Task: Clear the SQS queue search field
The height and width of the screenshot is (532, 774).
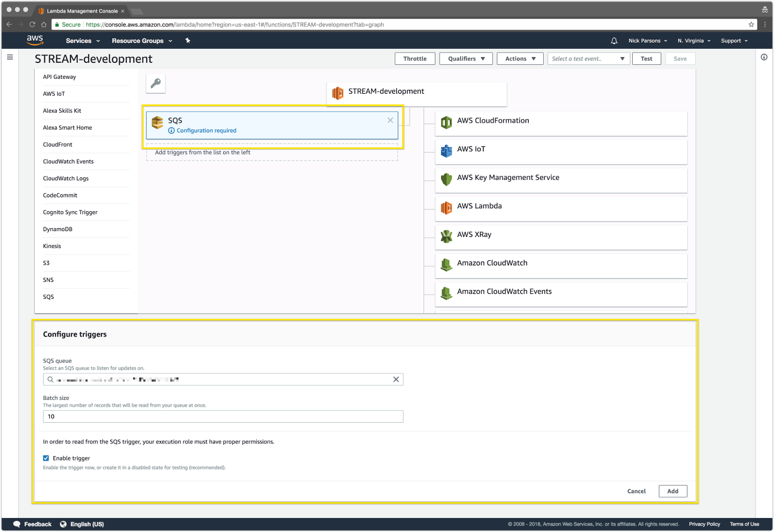Action: (396, 379)
